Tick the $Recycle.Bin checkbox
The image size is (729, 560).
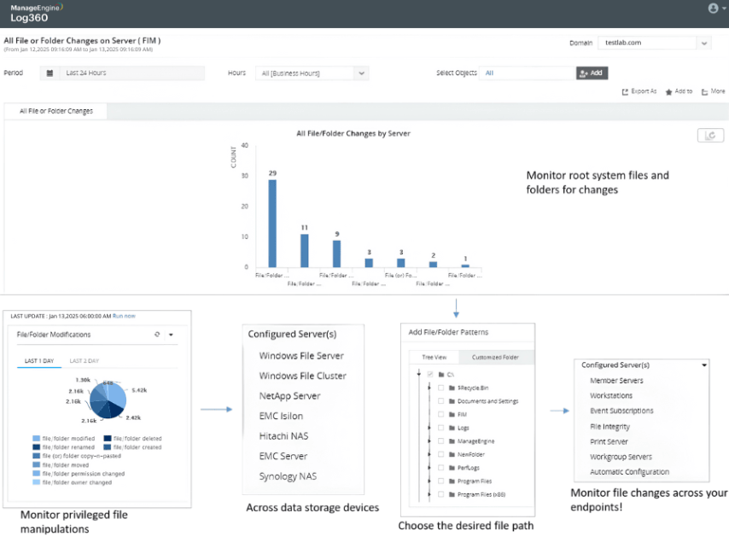click(440, 388)
